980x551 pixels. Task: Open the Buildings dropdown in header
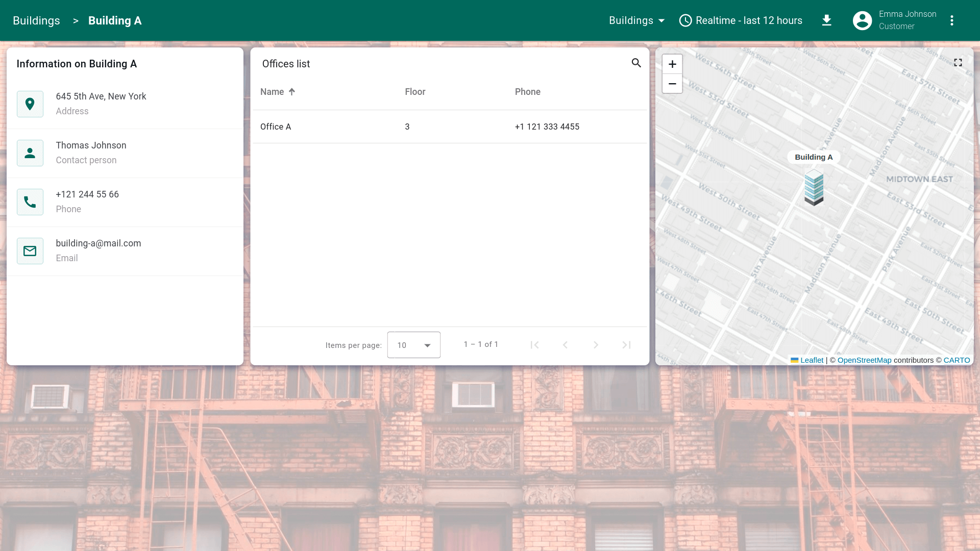tap(636, 20)
